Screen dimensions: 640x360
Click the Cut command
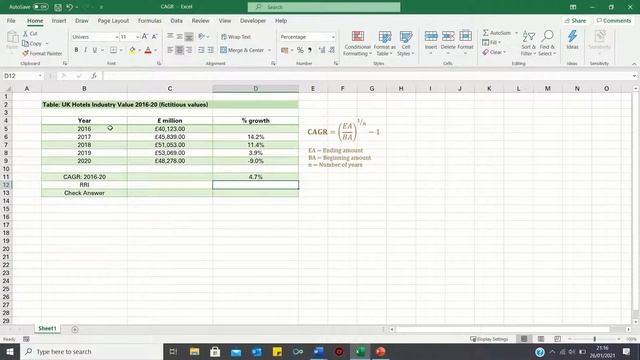point(30,33)
